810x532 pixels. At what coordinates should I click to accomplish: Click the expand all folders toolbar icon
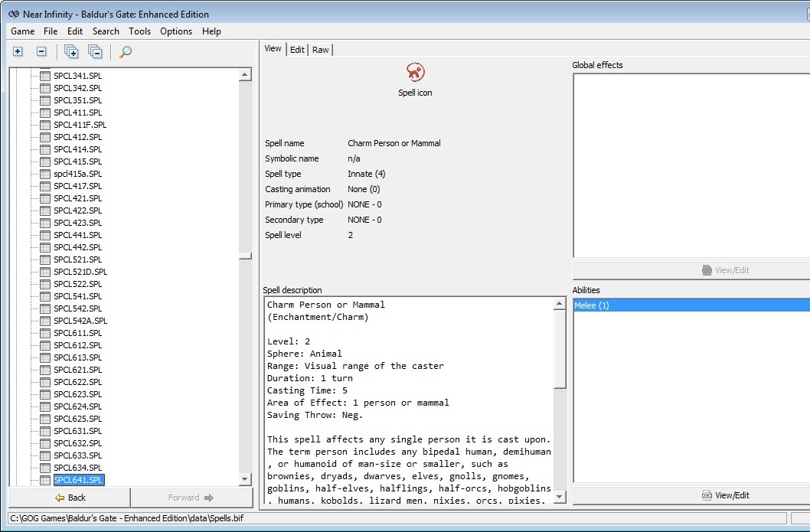71,51
